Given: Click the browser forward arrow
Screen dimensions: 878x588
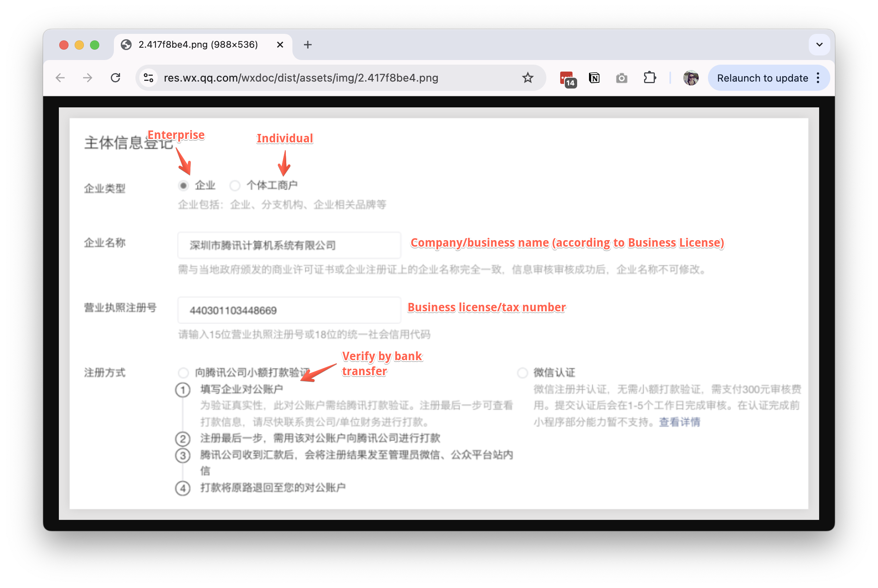Looking at the screenshot, I should 88,78.
